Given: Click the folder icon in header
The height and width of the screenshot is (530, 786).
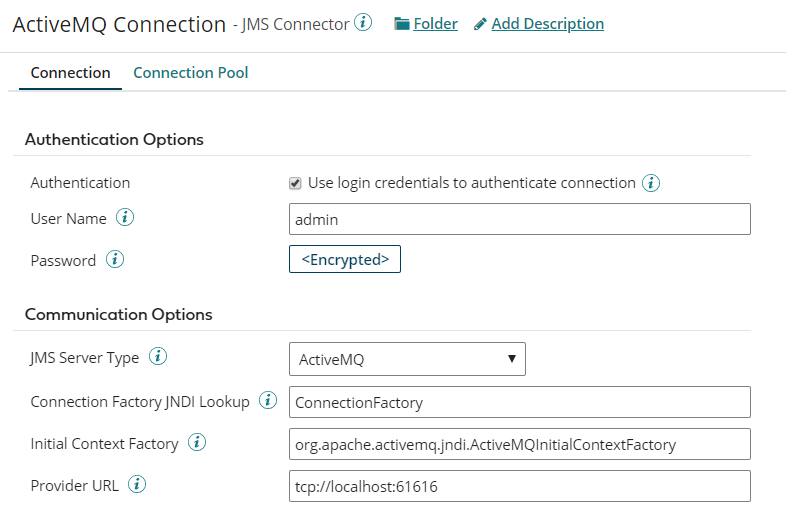Looking at the screenshot, I should point(402,24).
